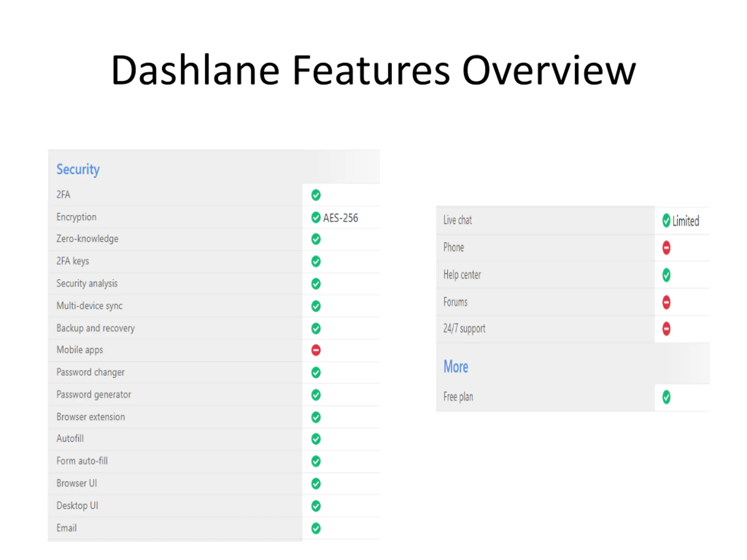Select the Mobile apps label
This screenshot has height=560, width=747.
click(80, 350)
